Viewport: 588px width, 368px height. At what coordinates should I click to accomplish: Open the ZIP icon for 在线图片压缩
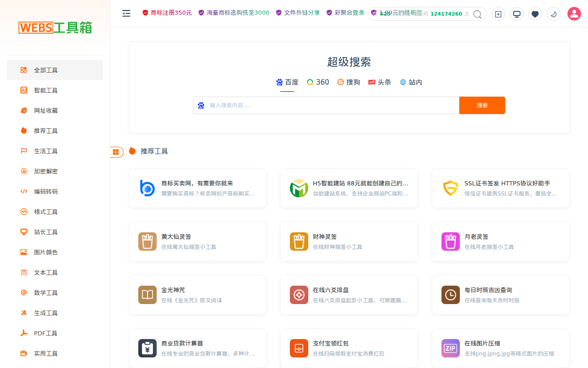coord(450,348)
